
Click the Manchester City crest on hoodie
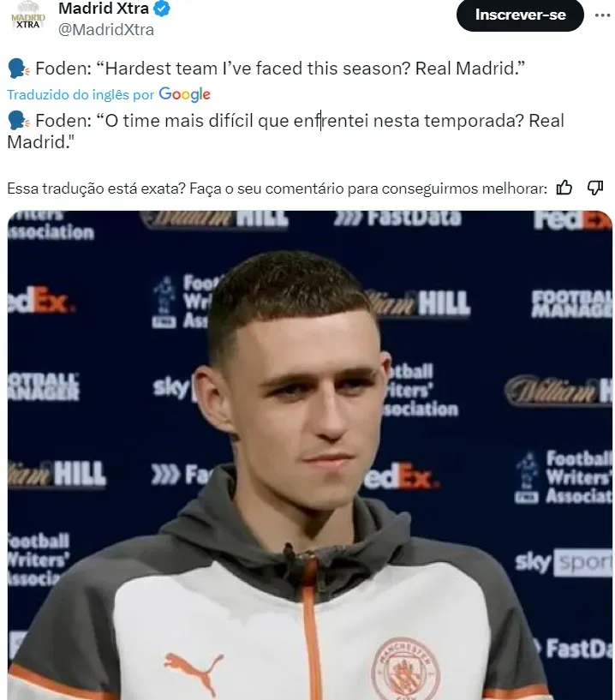click(x=405, y=669)
